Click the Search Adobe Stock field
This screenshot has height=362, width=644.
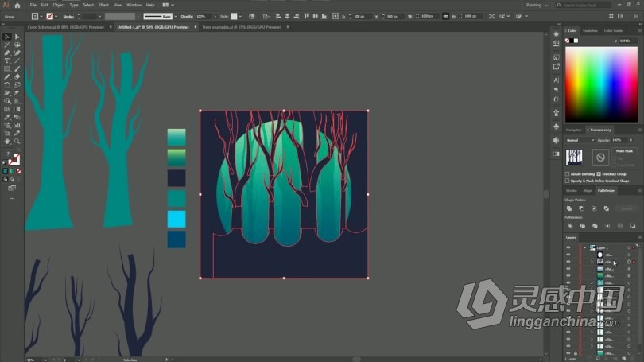pos(584,5)
